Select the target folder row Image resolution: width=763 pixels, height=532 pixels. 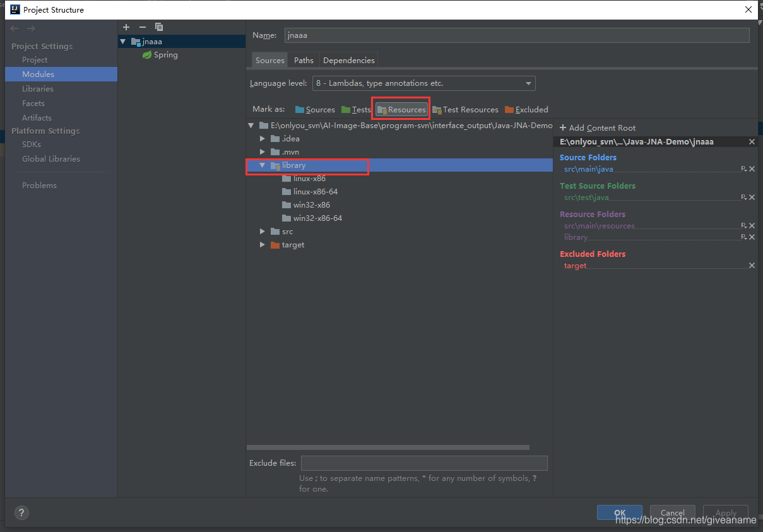[399, 245]
